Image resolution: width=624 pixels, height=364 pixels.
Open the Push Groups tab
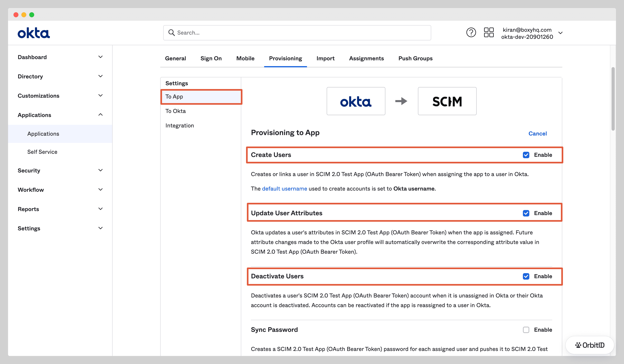coord(415,58)
